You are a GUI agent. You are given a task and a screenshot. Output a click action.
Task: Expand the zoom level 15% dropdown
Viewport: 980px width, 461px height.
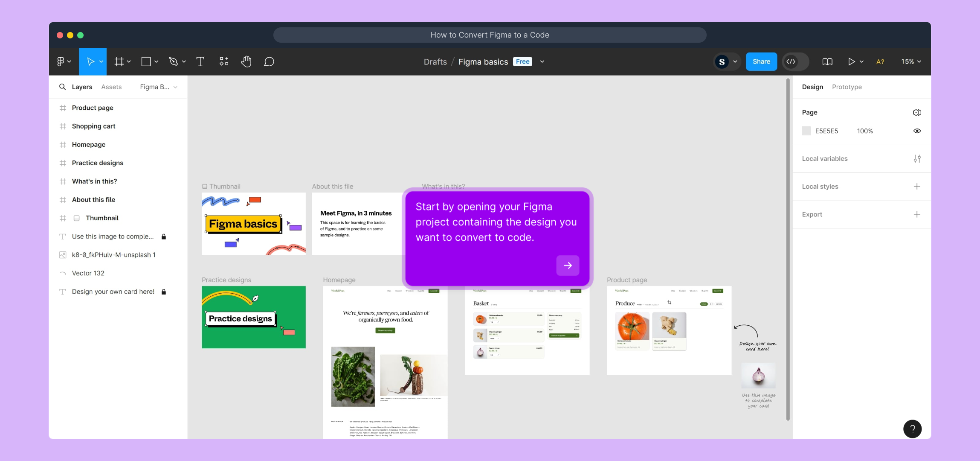[911, 61]
